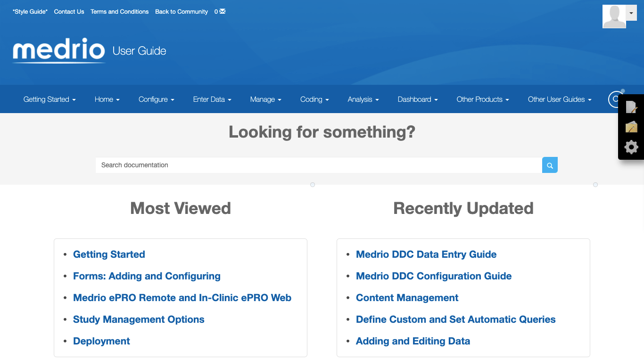
Task: Click the Study Management Options link
Action: coord(139,319)
